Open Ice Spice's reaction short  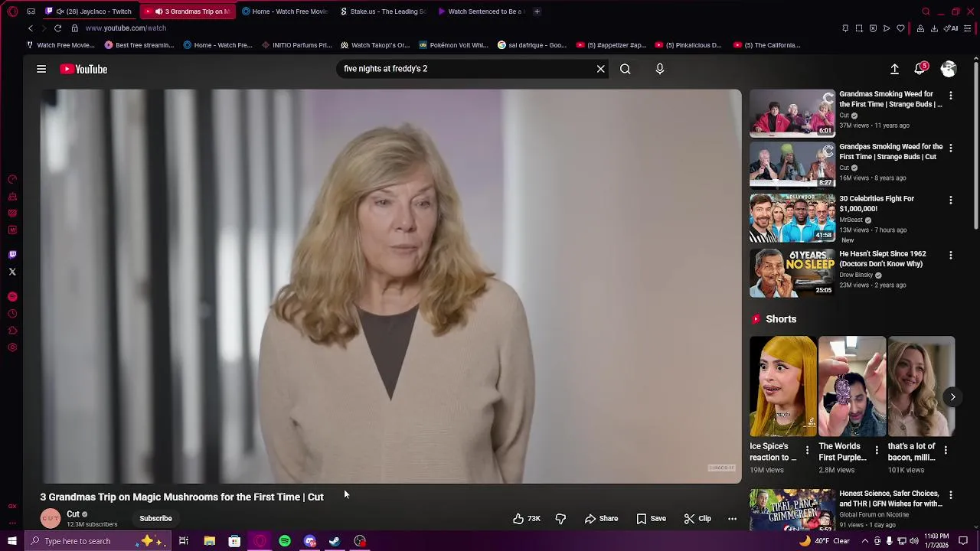click(x=782, y=386)
